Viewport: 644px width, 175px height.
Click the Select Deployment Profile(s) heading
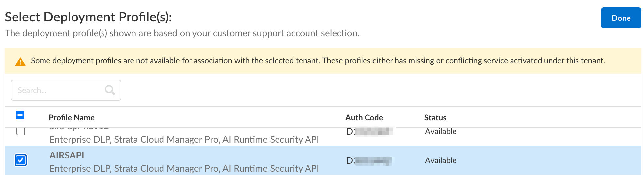(88, 17)
